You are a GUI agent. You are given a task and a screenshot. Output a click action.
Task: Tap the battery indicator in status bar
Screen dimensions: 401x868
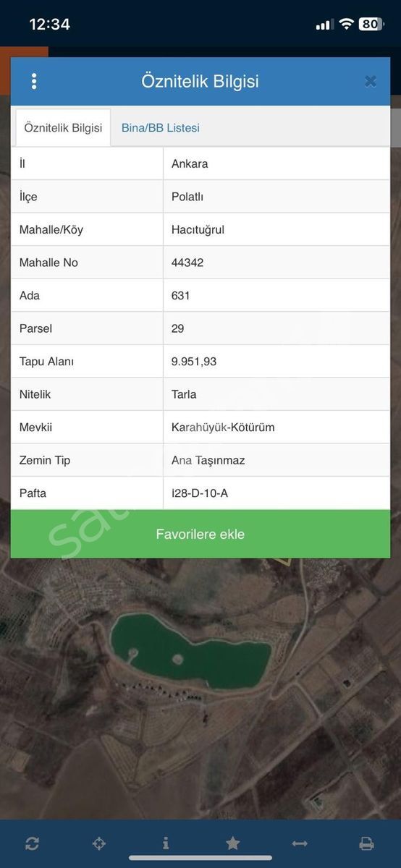pyautogui.click(x=371, y=24)
